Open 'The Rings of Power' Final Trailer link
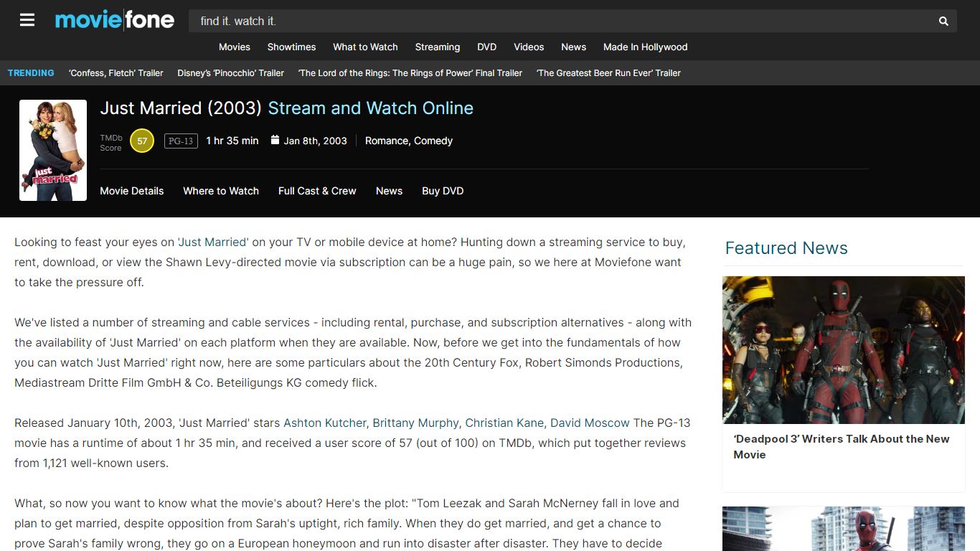The image size is (980, 551). point(410,72)
